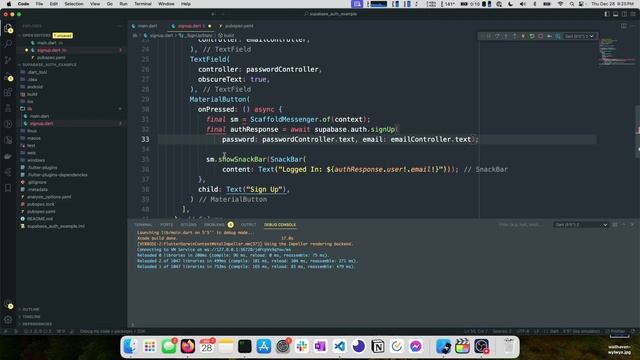Open the Run menu in menu bar
The height and width of the screenshot is (360, 640).
(x=123, y=4)
